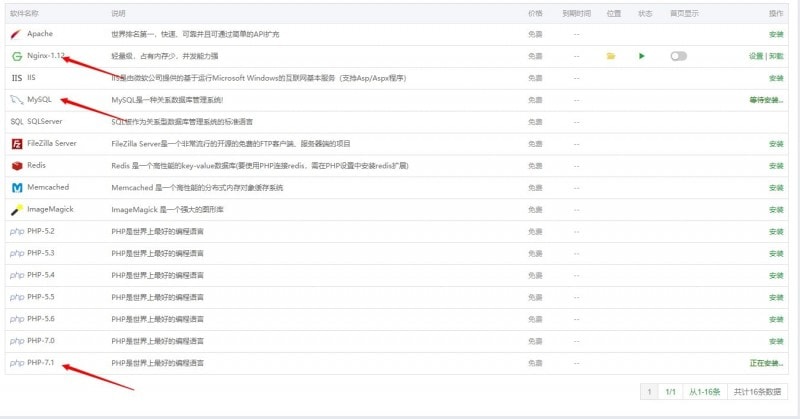This screenshot has height=419, width=800.
Task: Click the green Nginx running status arrow
Action: 642,56
